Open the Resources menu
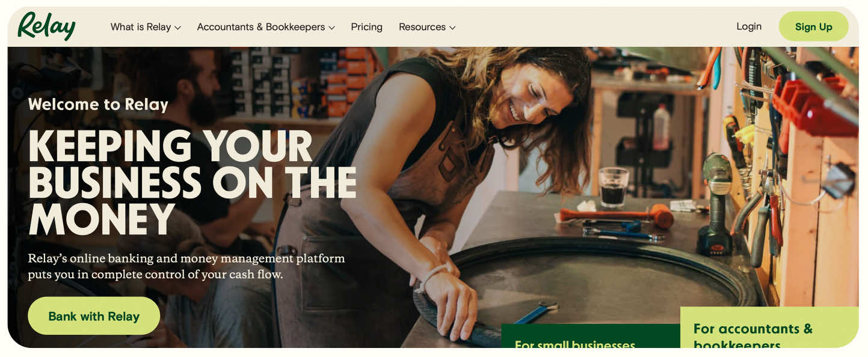 tap(427, 27)
